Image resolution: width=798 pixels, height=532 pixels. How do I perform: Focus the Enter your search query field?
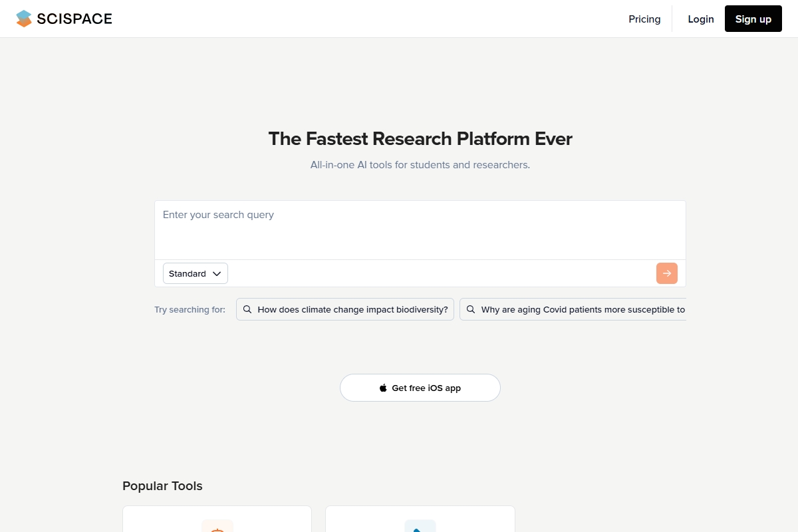point(419,229)
